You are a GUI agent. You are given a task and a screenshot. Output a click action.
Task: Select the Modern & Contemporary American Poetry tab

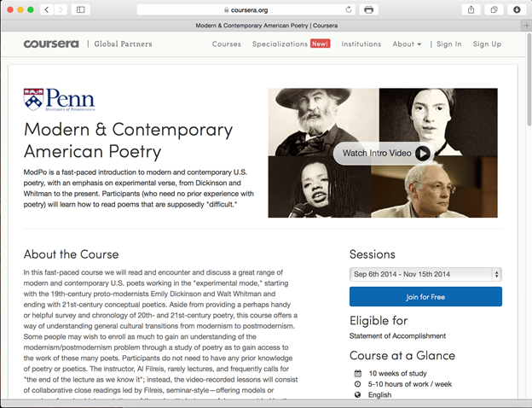pos(266,26)
